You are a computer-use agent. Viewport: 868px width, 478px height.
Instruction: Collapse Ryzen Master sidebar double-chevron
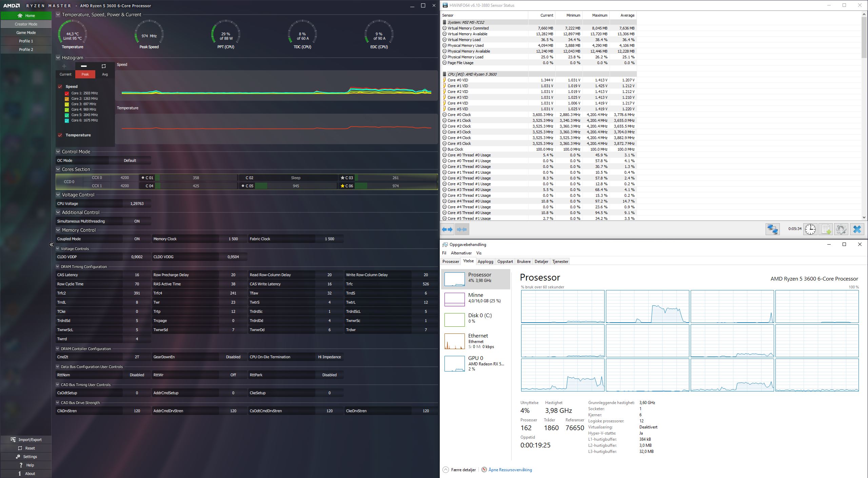pos(52,245)
